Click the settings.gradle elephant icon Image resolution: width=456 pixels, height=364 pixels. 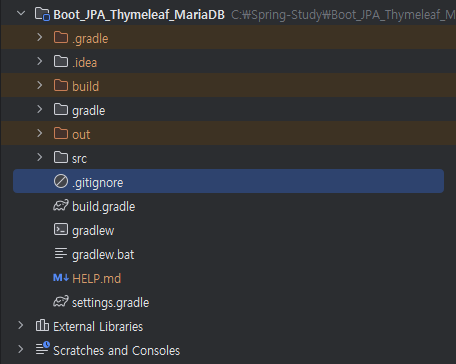[61, 302]
